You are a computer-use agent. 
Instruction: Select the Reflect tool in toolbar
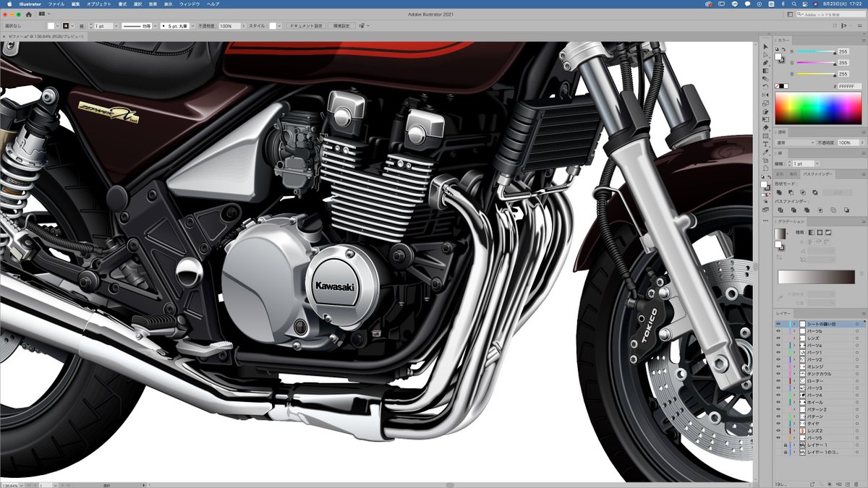tap(765, 95)
